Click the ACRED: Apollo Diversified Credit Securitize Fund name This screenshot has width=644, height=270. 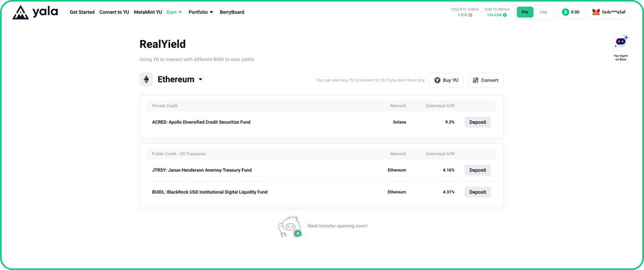click(x=201, y=122)
